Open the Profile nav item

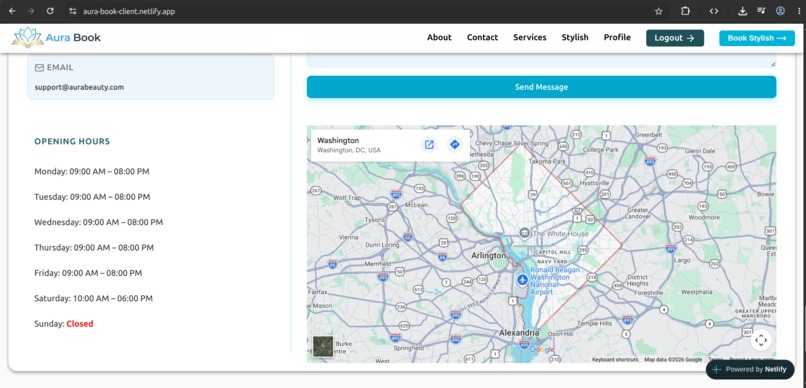pyautogui.click(x=617, y=38)
